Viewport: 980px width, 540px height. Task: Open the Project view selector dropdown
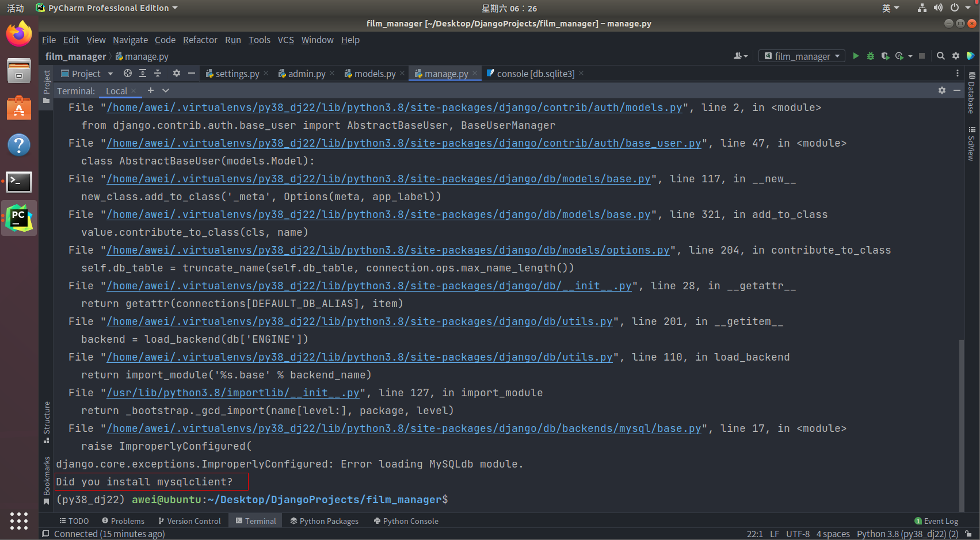[x=87, y=73]
